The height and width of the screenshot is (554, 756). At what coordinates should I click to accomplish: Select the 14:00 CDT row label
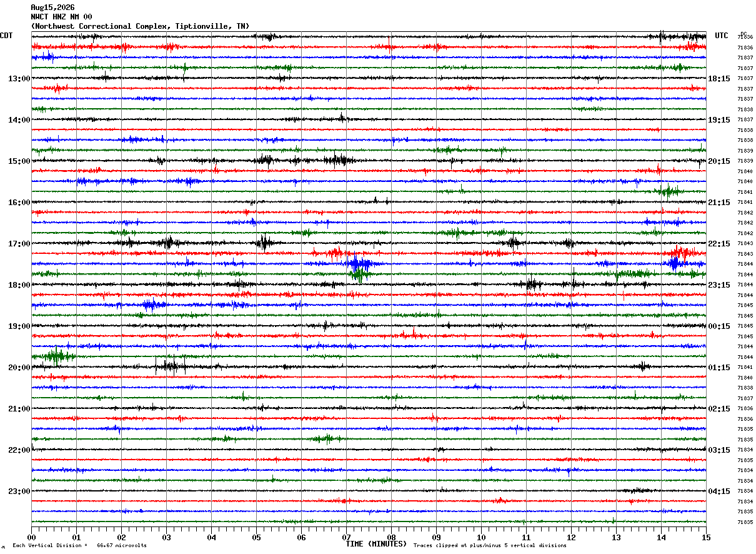point(19,120)
